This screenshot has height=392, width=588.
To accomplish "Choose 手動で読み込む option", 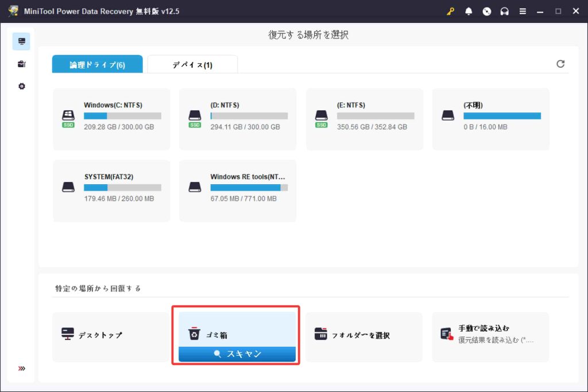I will coord(490,337).
